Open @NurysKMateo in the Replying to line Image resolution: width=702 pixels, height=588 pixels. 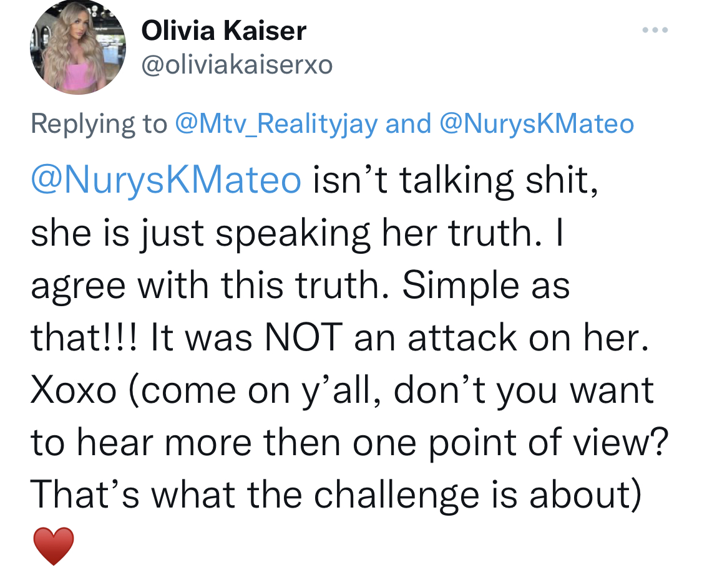pyautogui.click(x=537, y=124)
